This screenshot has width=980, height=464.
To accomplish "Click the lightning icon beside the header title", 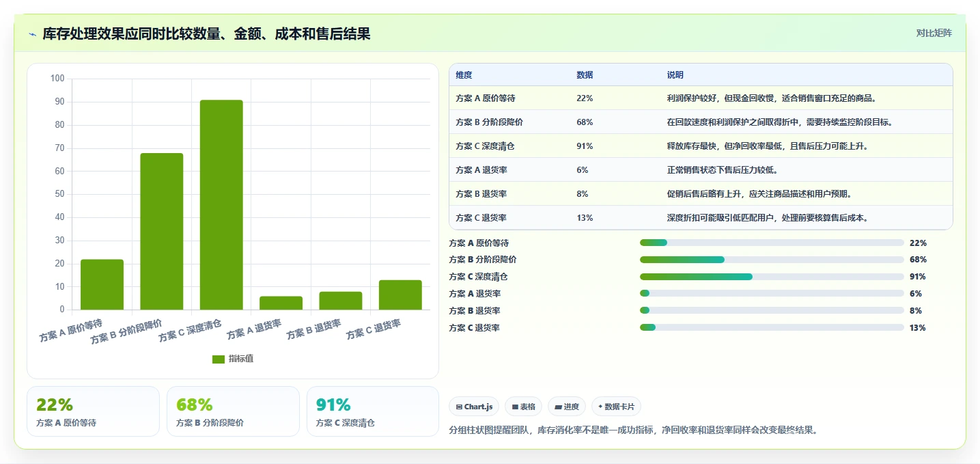I will (x=32, y=34).
